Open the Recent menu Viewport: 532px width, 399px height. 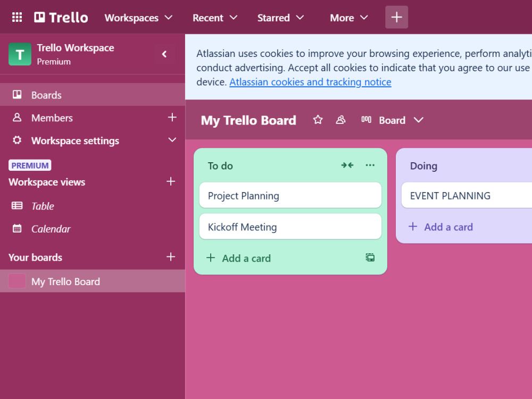coord(215,18)
